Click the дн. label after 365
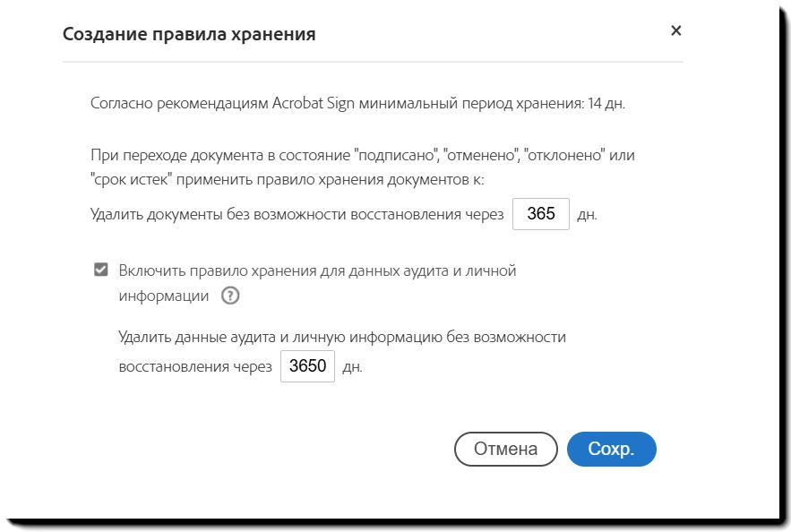Image resolution: width=791 pixels, height=532 pixels. pyautogui.click(x=587, y=216)
